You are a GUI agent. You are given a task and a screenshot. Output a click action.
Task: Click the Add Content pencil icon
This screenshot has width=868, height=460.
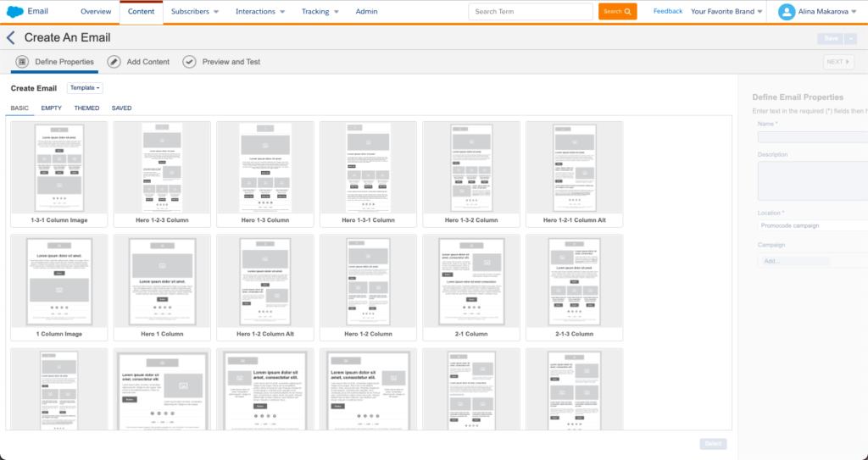114,62
